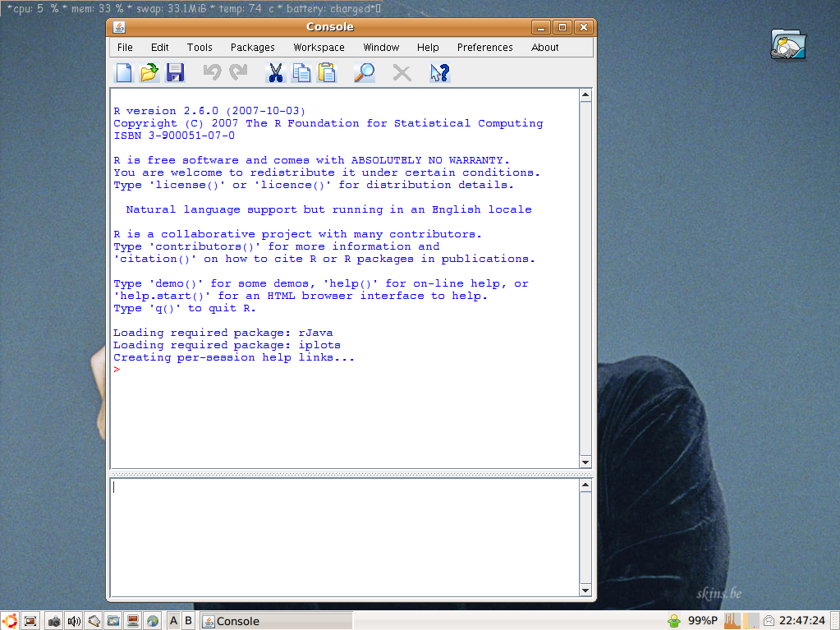
Task: Click the New document toolbar icon
Action: [x=124, y=73]
